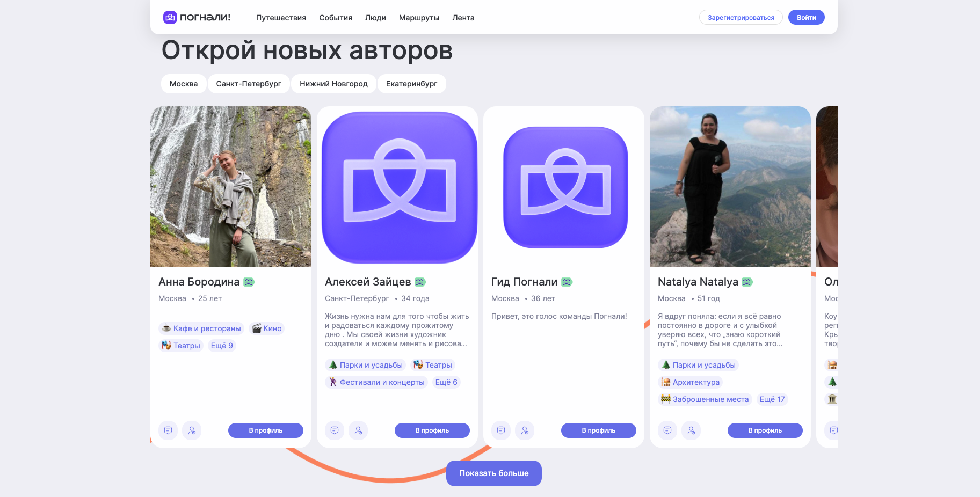
Task: Expand Ещё 9 interests on Анна's card
Action: [222, 346]
